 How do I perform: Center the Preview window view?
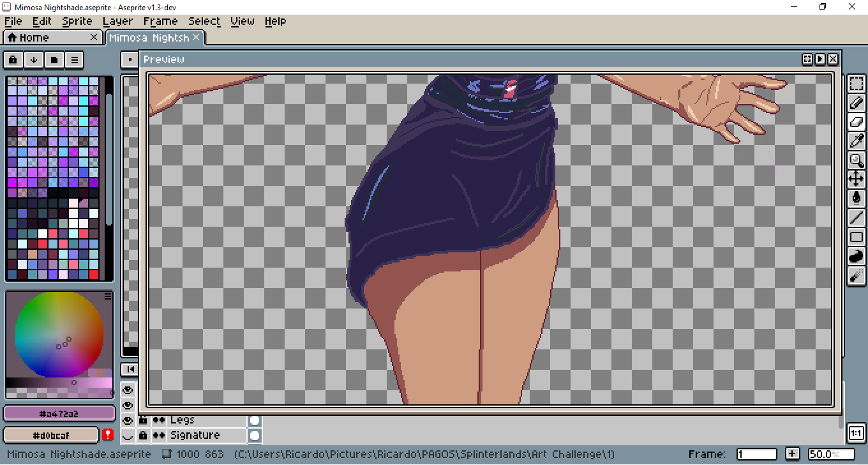[807, 59]
